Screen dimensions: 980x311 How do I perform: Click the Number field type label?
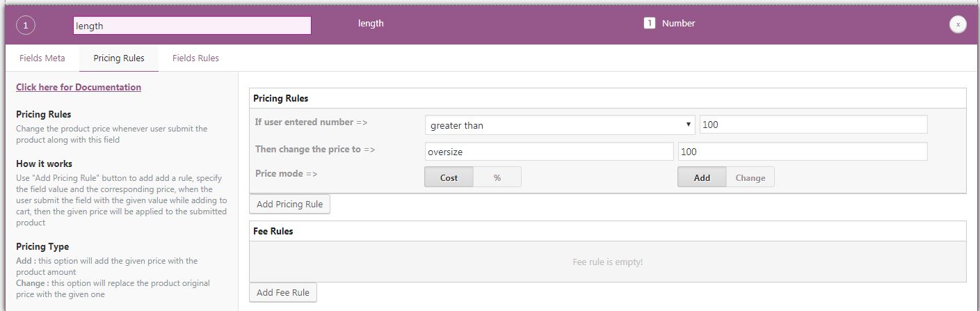click(678, 24)
